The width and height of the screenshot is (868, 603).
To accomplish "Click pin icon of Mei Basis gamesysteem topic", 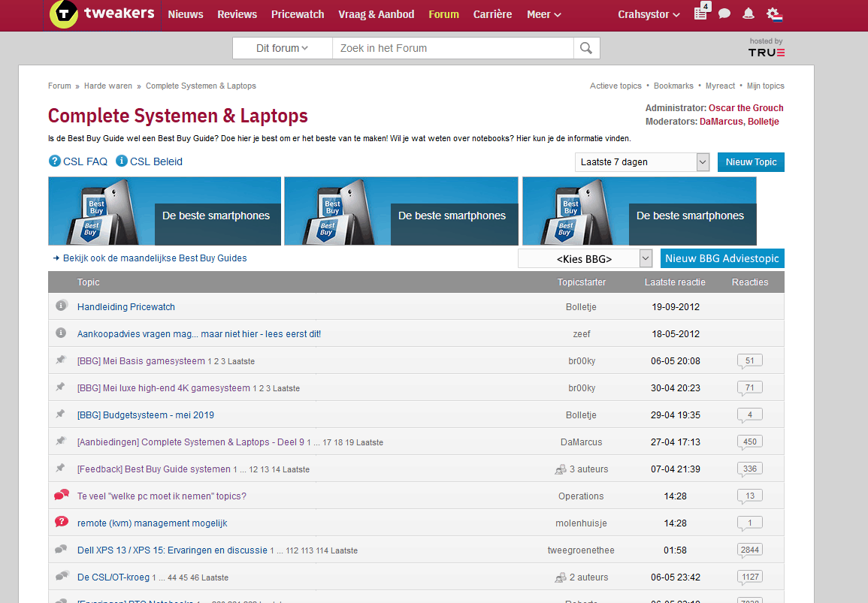I will (x=61, y=360).
